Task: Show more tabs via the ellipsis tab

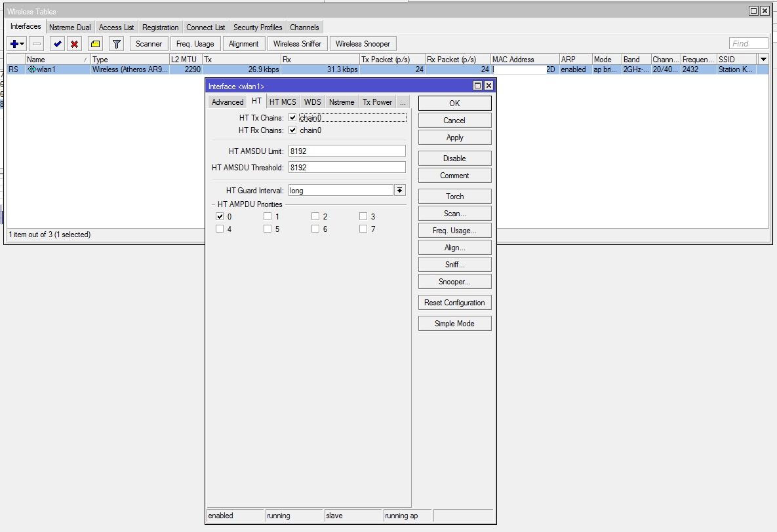Action: (403, 102)
